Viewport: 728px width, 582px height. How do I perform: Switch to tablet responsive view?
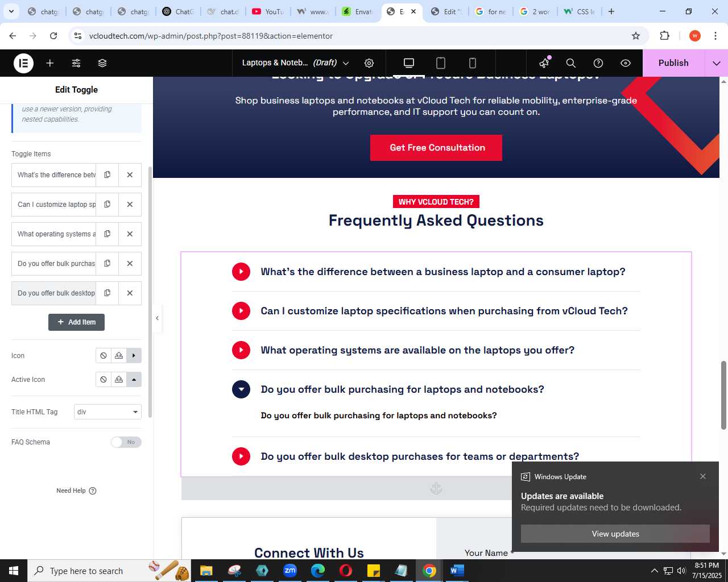pos(441,63)
